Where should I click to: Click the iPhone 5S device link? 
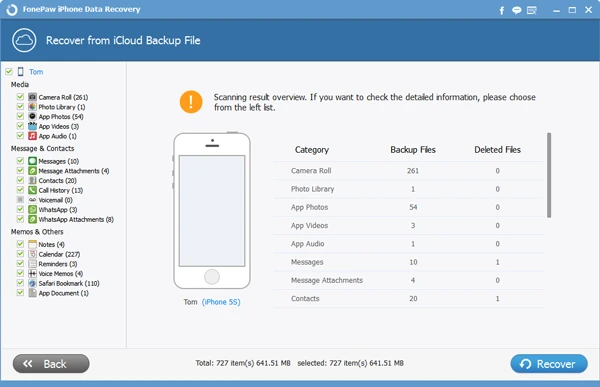point(221,302)
